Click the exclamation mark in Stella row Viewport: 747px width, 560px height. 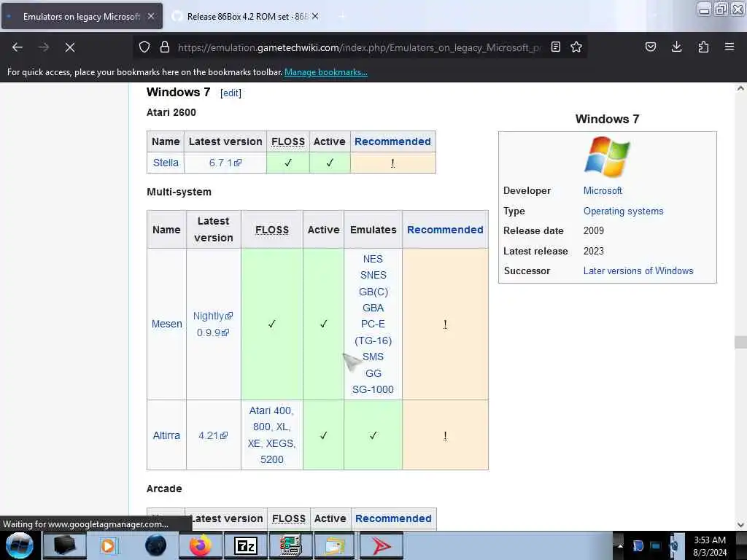(392, 163)
